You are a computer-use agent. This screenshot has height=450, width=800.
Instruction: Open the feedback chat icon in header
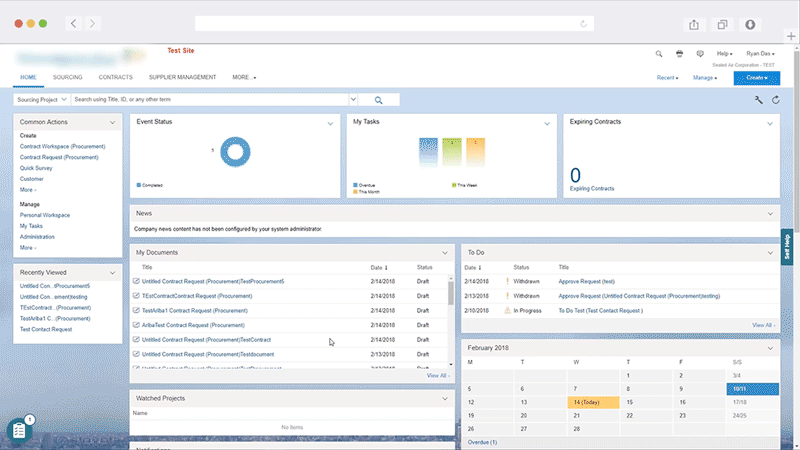tap(700, 54)
